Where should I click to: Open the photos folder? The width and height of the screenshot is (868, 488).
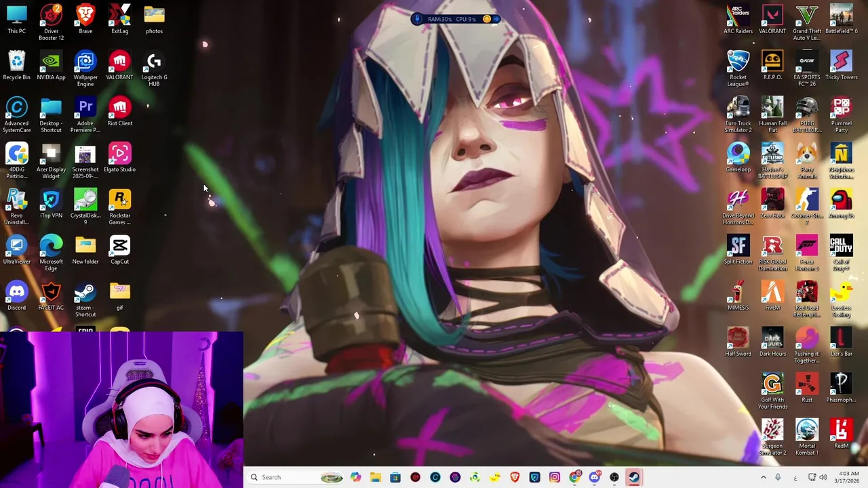154,19
